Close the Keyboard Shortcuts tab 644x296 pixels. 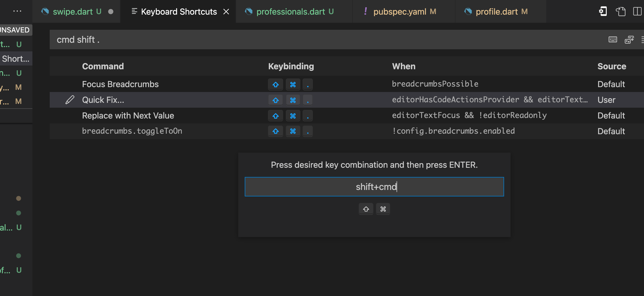point(226,12)
